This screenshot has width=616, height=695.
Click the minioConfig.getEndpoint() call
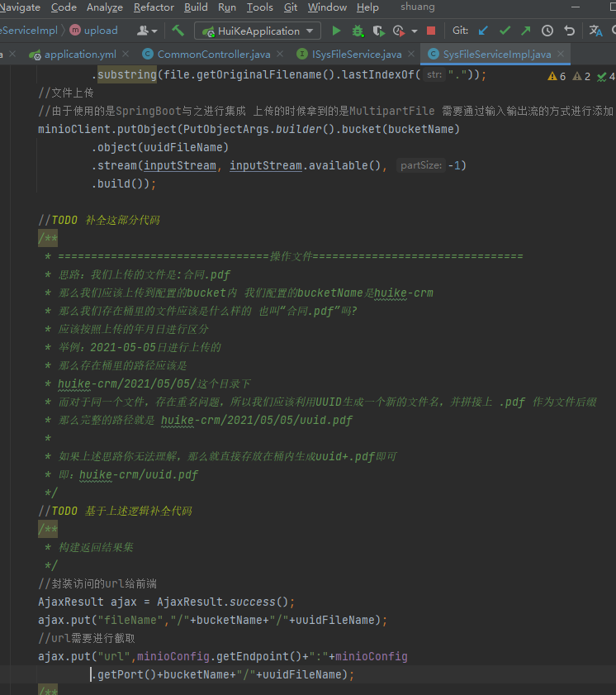tap(219, 656)
